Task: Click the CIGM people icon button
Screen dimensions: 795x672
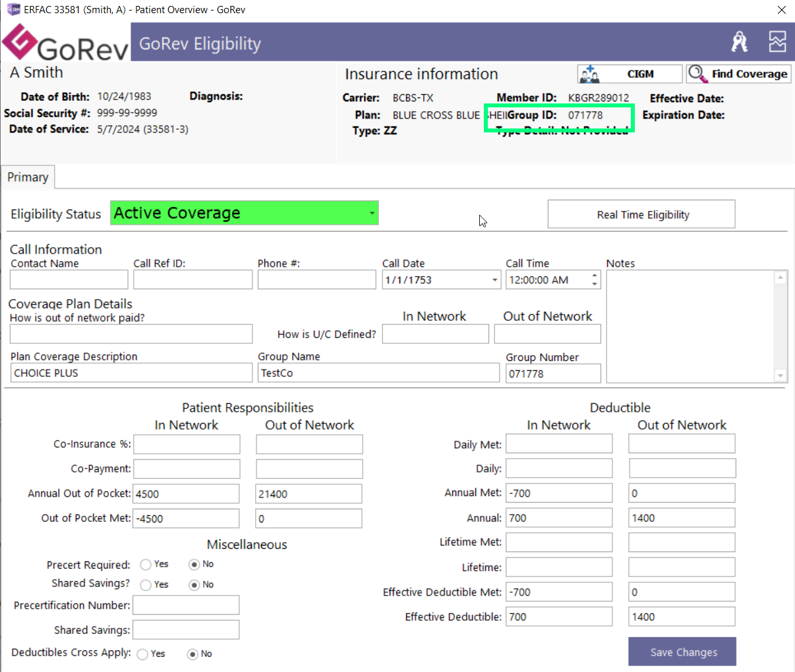Action: [630, 74]
